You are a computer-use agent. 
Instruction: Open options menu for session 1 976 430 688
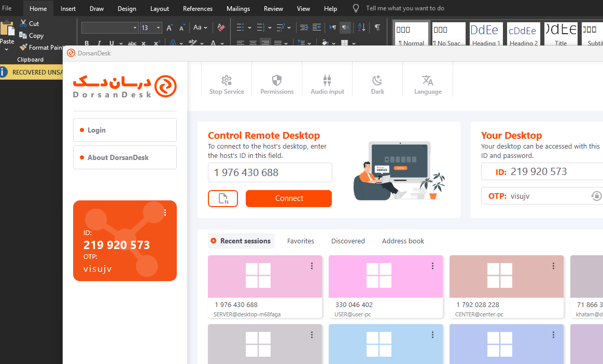[312, 266]
